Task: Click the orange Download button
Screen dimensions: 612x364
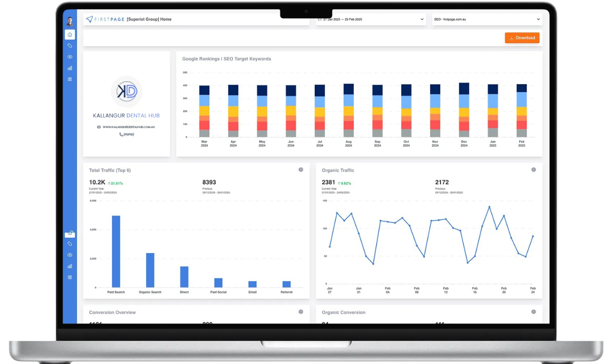Action: point(522,38)
